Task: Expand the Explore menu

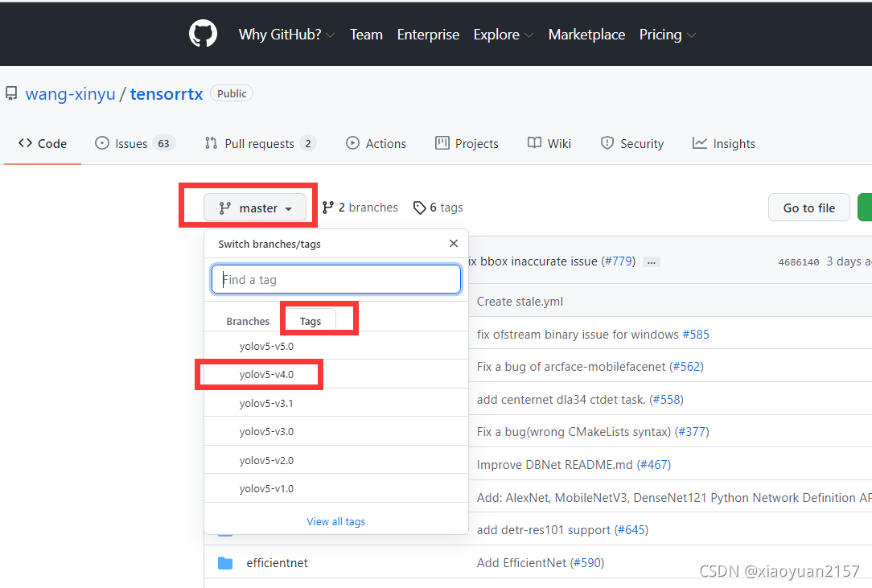Action: point(504,35)
